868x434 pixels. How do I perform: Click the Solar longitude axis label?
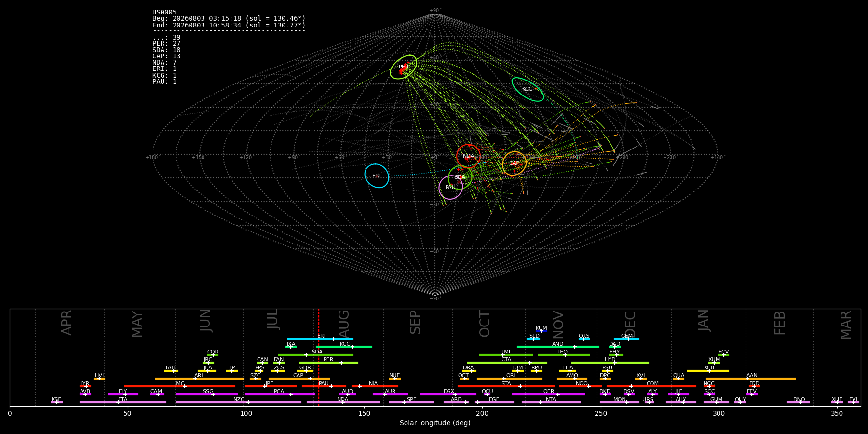435,423
